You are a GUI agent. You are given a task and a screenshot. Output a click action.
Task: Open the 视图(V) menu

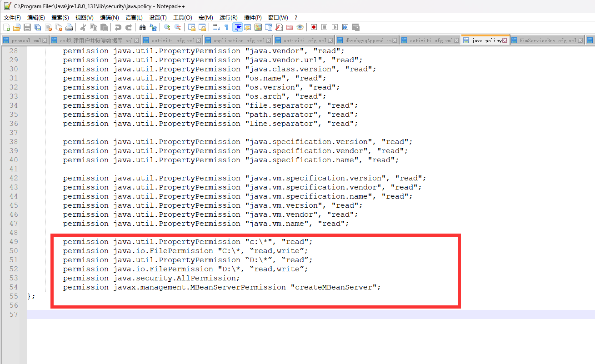coord(84,17)
